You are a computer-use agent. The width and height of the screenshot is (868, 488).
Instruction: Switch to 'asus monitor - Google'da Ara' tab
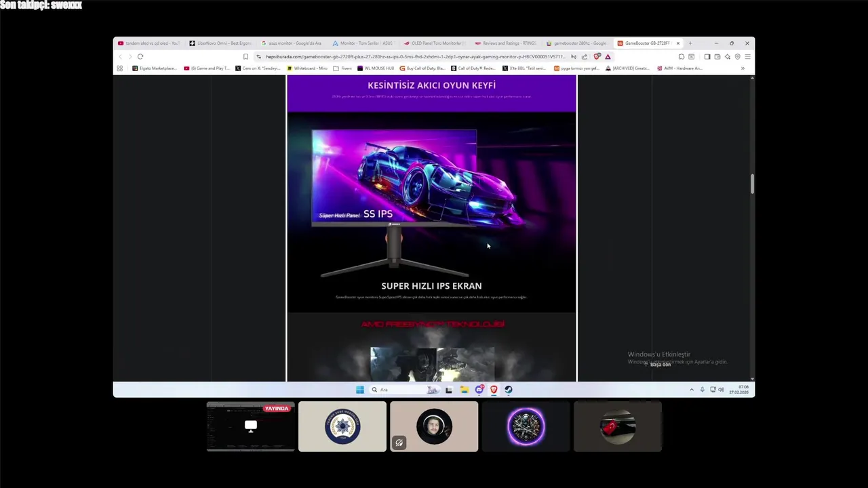click(292, 43)
